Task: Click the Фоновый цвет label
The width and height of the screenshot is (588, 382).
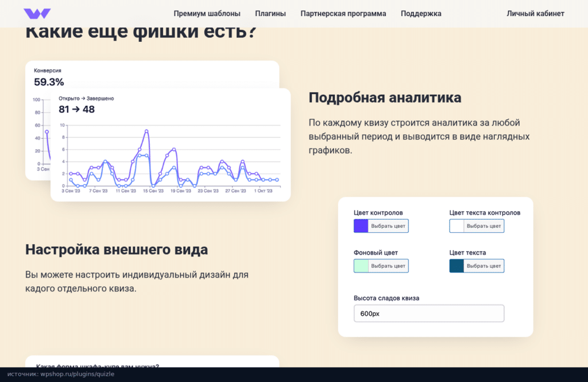Action: coord(376,253)
